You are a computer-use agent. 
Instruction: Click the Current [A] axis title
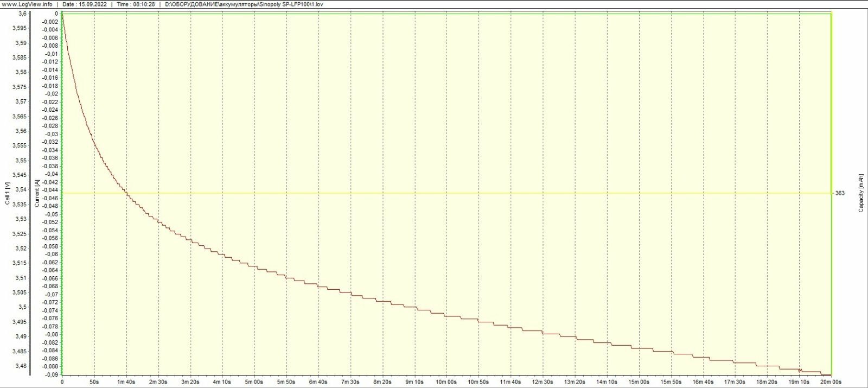pyautogui.click(x=37, y=194)
